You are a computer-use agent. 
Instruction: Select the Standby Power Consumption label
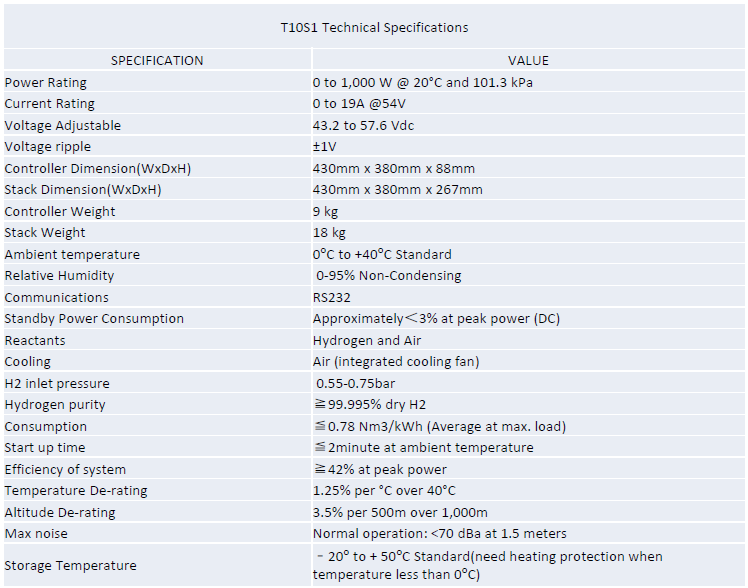[94, 319]
